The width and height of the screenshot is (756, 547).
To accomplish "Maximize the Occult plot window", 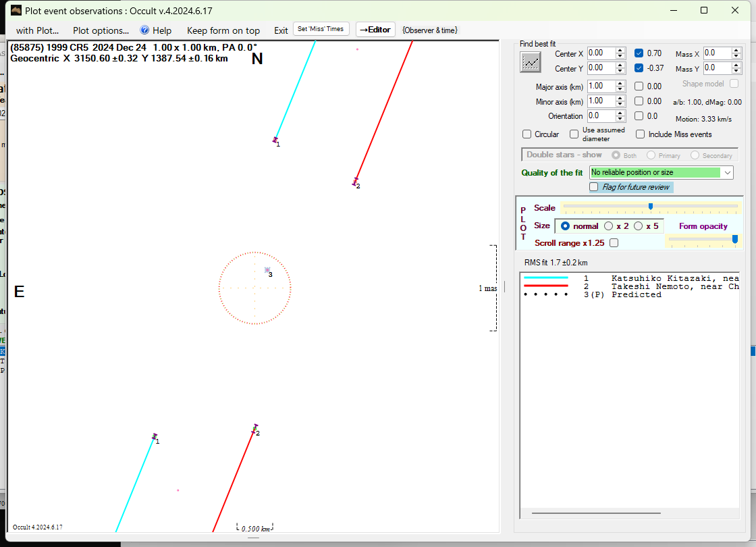I will tap(704, 10).
